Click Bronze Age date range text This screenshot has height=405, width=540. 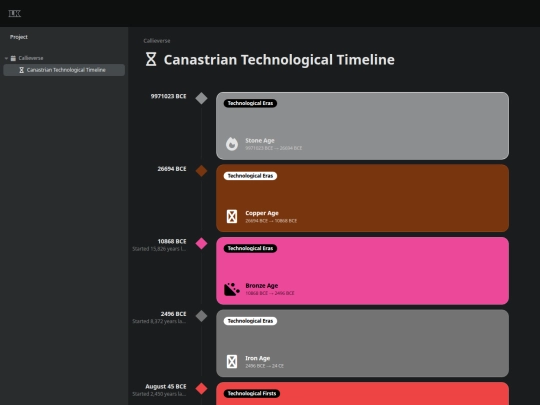point(270,293)
